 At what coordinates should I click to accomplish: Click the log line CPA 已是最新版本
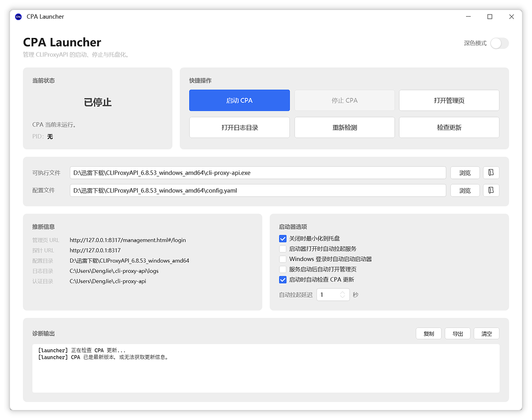click(x=103, y=357)
